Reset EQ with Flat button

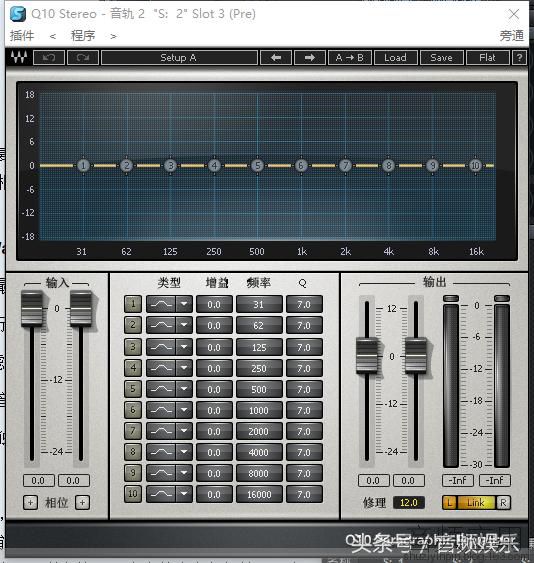(x=487, y=57)
